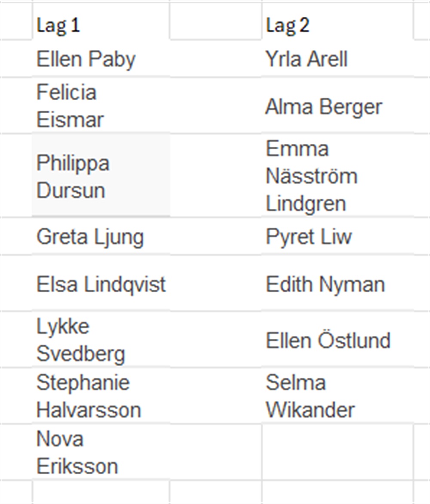The height and width of the screenshot is (504, 430).
Task: Click the cell containing Yrla Arell
Action: coord(338,59)
